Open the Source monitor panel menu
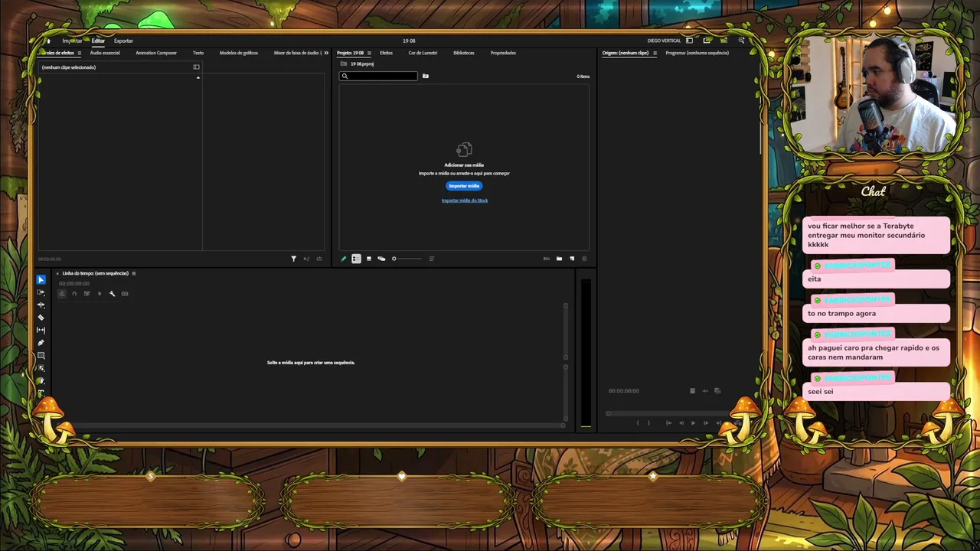The height and width of the screenshot is (551, 980). click(x=655, y=53)
